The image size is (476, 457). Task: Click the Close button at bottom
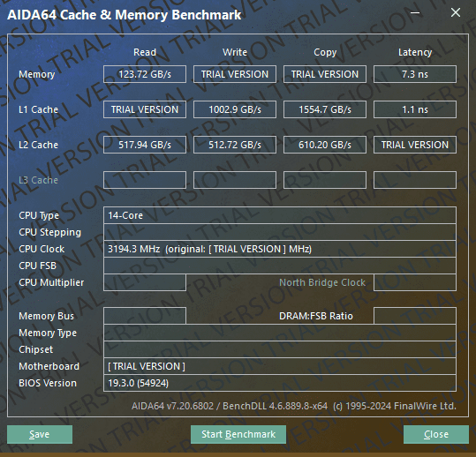point(436,434)
